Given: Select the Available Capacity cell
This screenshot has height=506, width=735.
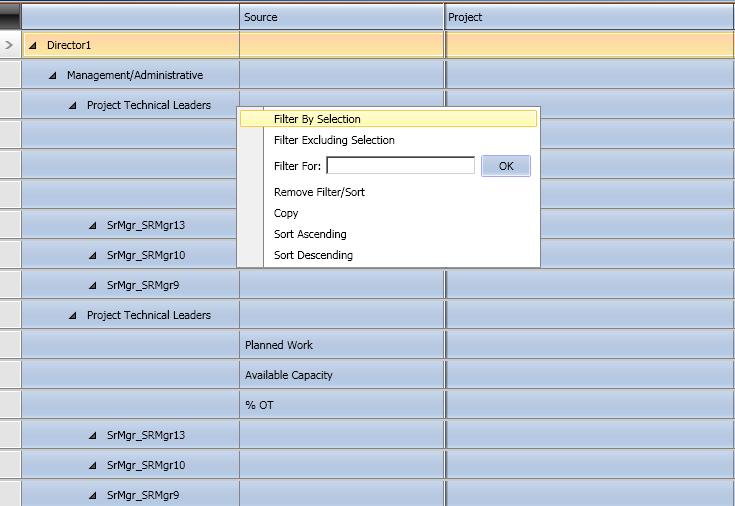Looking at the screenshot, I should [341, 375].
